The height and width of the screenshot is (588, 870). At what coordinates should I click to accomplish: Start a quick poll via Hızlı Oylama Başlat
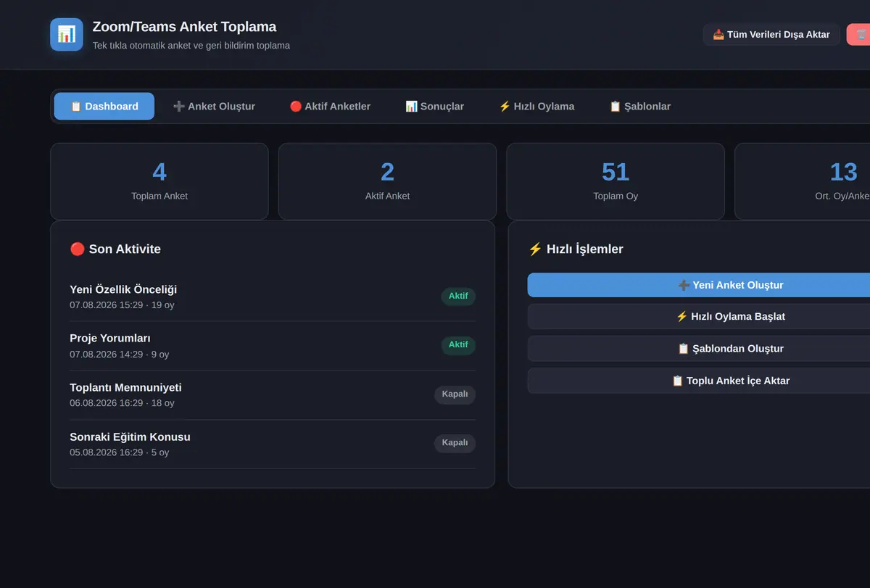pyautogui.click(x=699, y=316)
